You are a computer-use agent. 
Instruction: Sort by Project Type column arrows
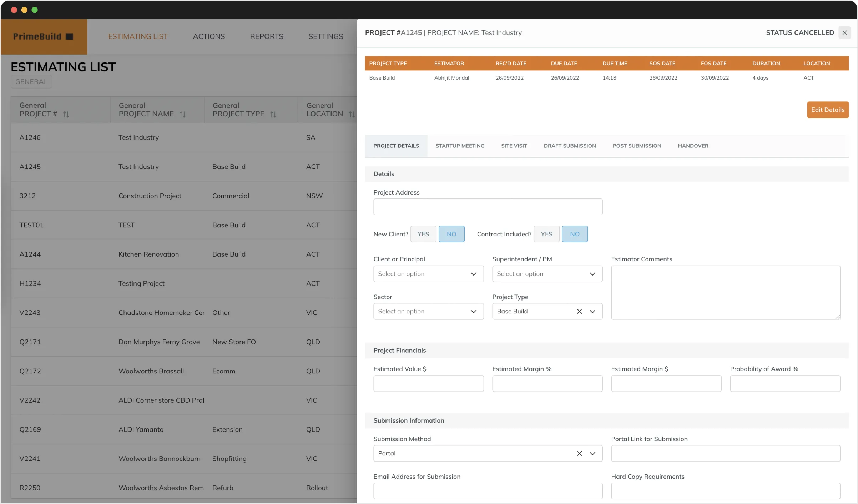[273, 115]
